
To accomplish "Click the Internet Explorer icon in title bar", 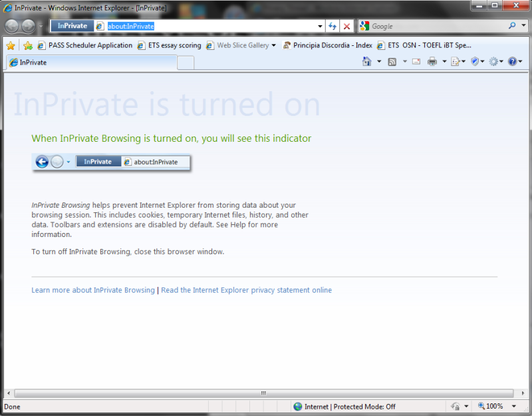I will [x=8, y=7].
